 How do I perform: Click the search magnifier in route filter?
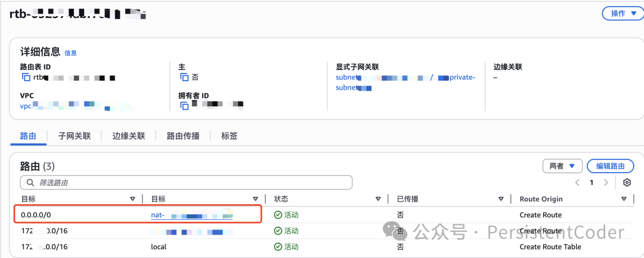click(30, 182)
